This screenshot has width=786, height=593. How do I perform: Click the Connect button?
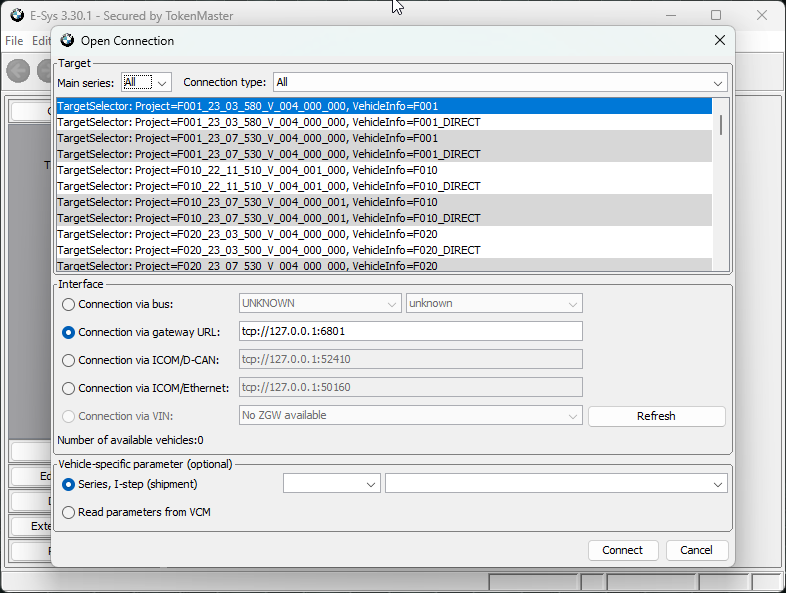click(x=623, y=550)
